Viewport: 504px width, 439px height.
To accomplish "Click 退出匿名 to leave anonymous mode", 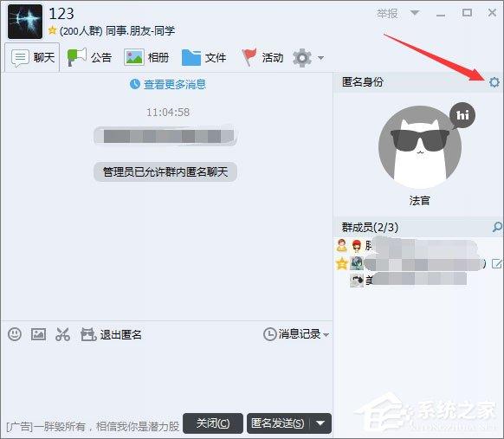I will [111, 334].
